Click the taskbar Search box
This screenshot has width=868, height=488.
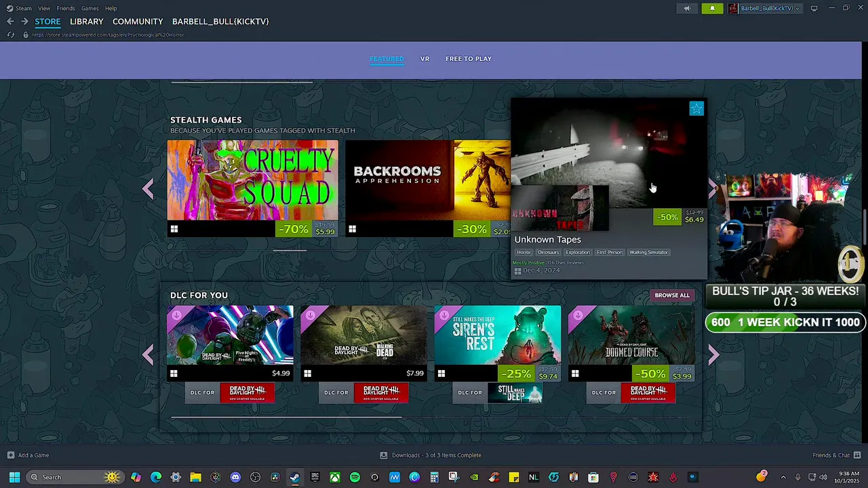pos(75,477)
